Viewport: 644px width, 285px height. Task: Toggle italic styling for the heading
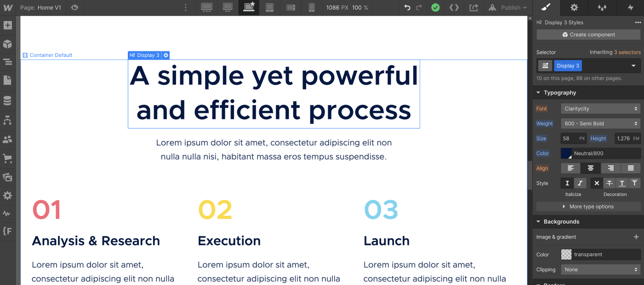tap(580, 183)
